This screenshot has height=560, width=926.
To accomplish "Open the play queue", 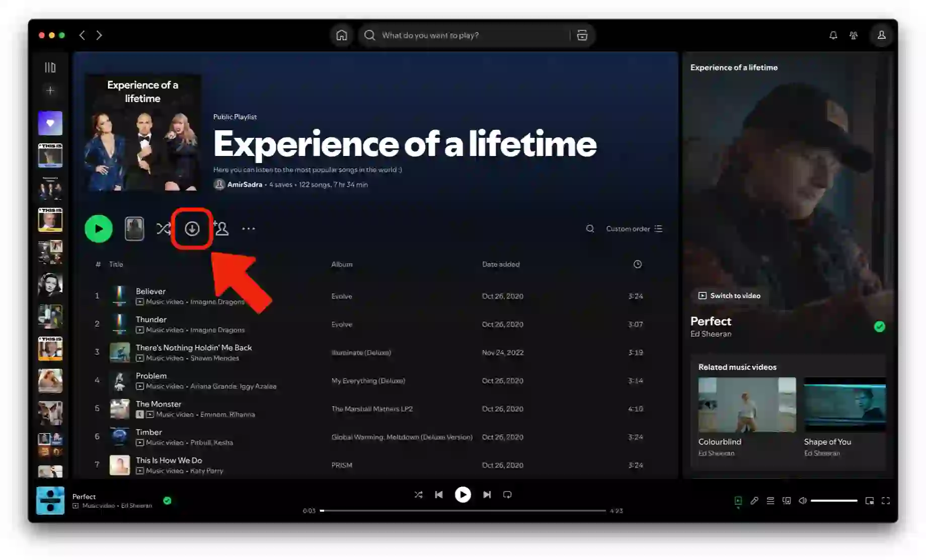I will [x=770, y=501].
